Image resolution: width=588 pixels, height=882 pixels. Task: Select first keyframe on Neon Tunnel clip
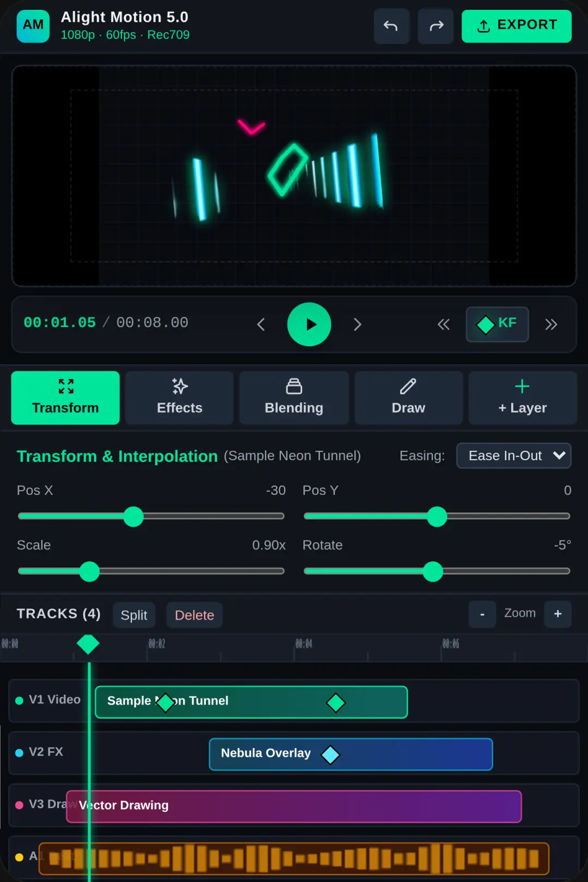(x=165, y=702)
